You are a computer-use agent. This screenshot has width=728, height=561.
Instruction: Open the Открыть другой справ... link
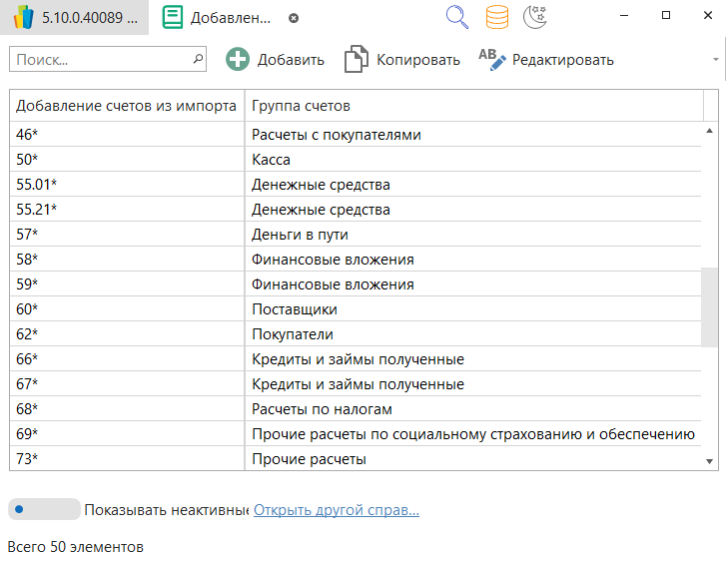336,510
